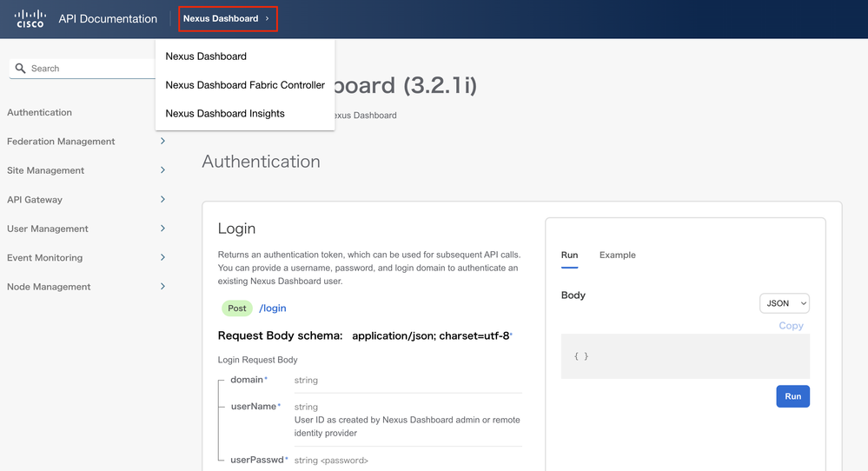Click 'Login Request Body' label
The image size is (868, 471).
[257, 360]
